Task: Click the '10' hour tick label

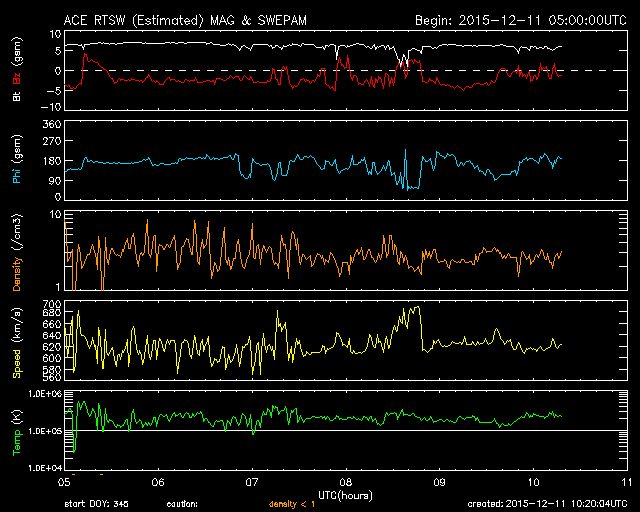Action: 533,482
